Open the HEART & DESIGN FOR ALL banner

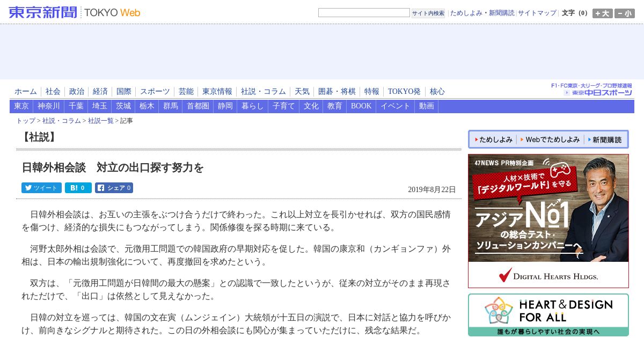(x=548, y=315)
